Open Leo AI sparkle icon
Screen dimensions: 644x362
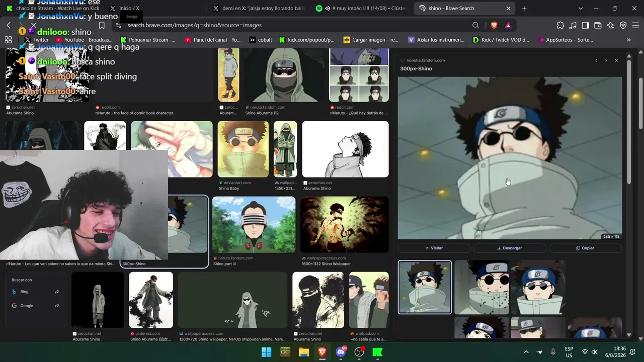(611, 25)
